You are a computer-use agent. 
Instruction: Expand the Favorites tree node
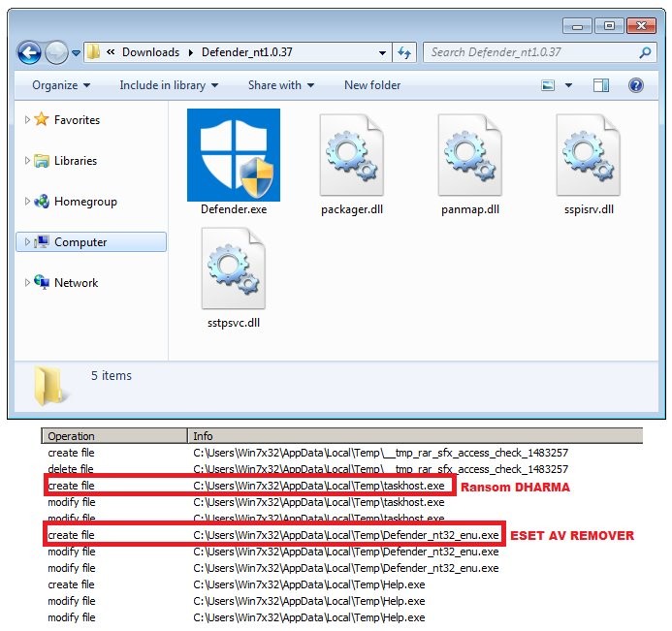tap(26, 120)
